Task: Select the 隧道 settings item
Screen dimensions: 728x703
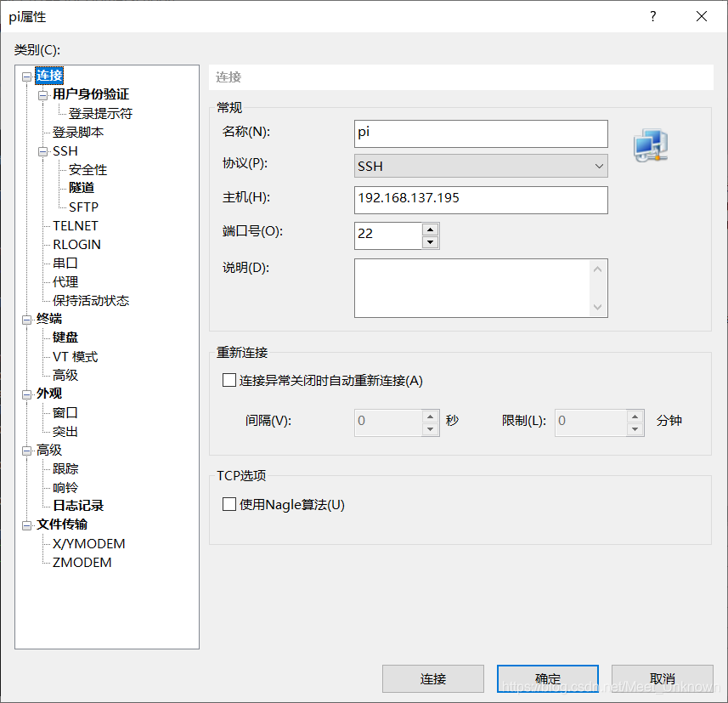Action: [x=82, y=188]
